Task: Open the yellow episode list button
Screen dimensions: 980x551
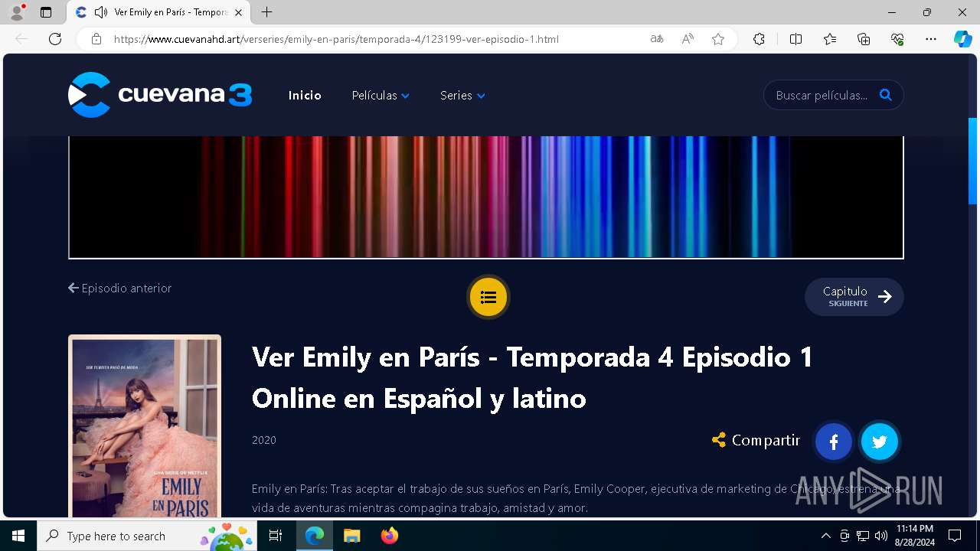Action: pyautogui.click(x=488, y=297)
